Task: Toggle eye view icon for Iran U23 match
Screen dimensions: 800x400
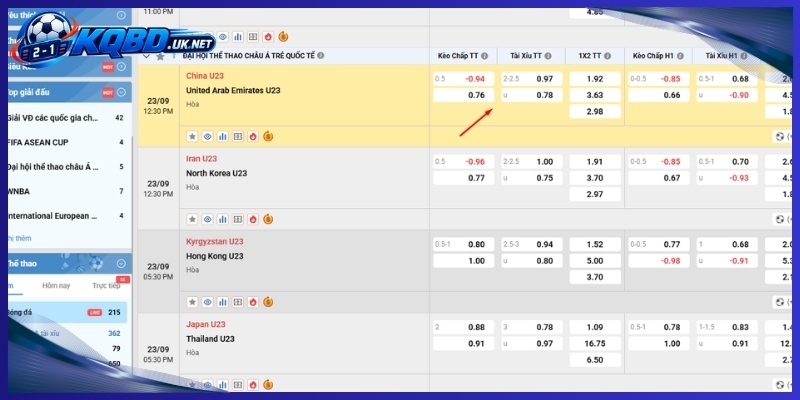Action: click(x=207, y=219)
